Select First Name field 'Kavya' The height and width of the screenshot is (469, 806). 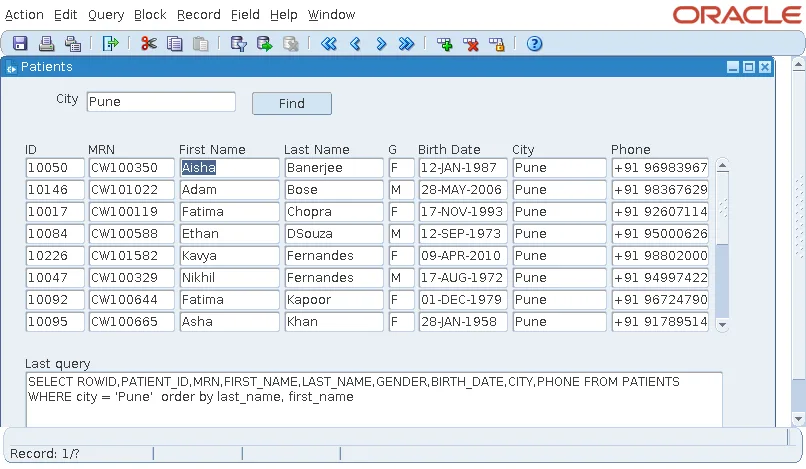(229, 256)
